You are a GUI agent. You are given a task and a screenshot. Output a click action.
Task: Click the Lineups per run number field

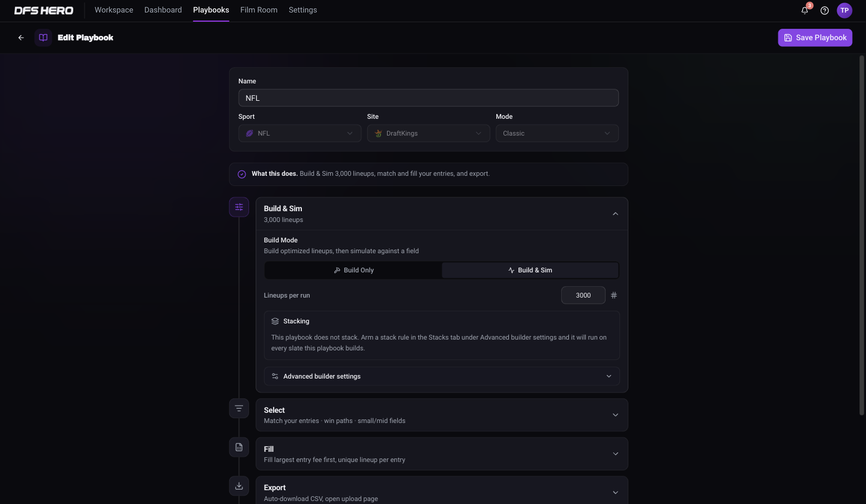[x=583, y=295]
